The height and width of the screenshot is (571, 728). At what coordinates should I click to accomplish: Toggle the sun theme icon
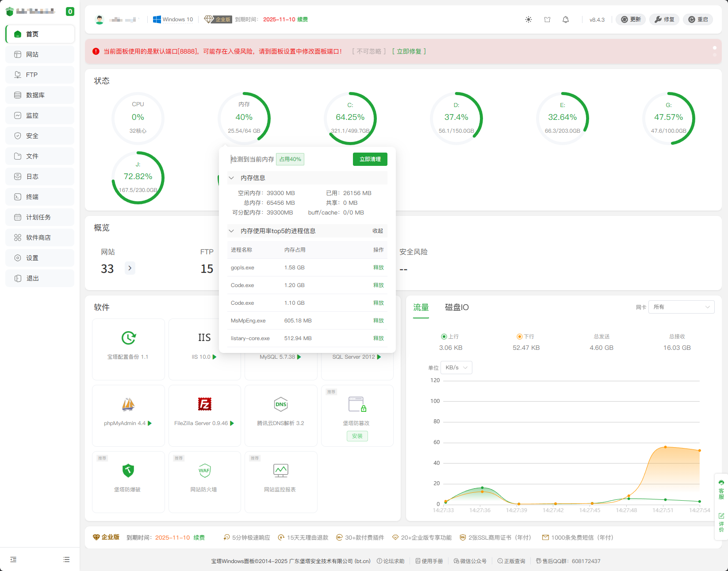click(x=528, y=19)
